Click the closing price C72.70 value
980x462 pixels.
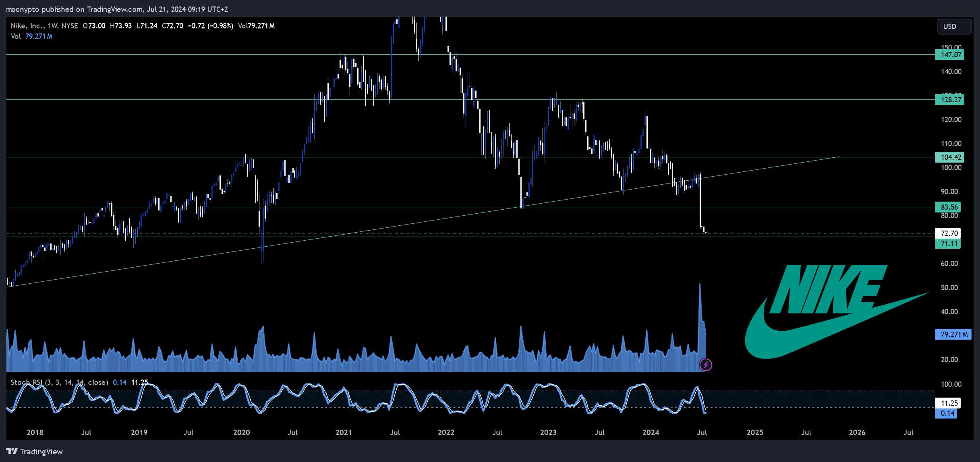172,26
